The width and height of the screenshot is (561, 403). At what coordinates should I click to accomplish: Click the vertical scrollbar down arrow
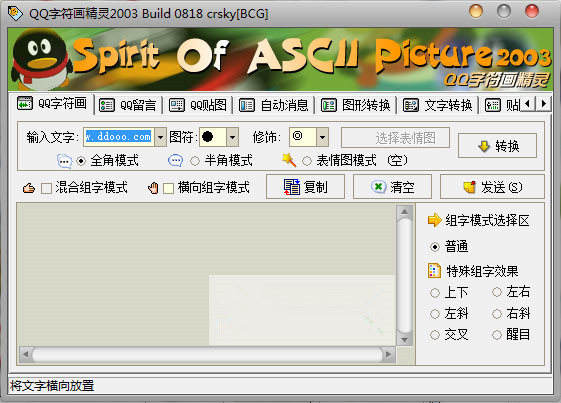point(405,340)
